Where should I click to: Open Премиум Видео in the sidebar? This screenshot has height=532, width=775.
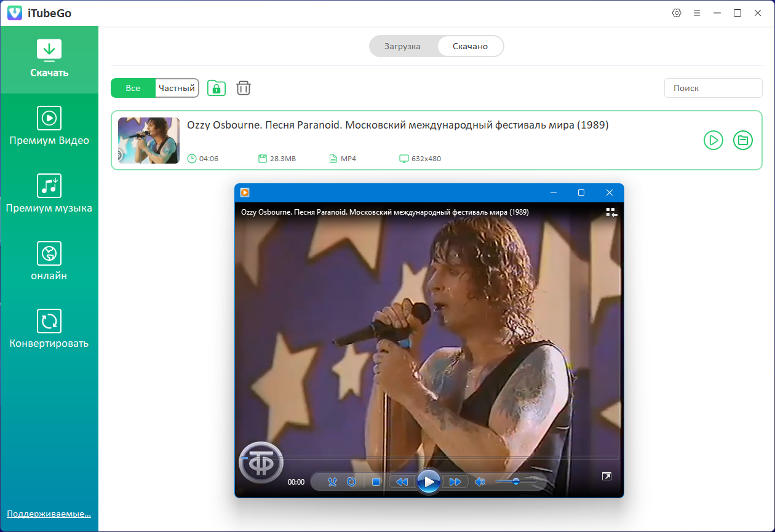[49, 126]
